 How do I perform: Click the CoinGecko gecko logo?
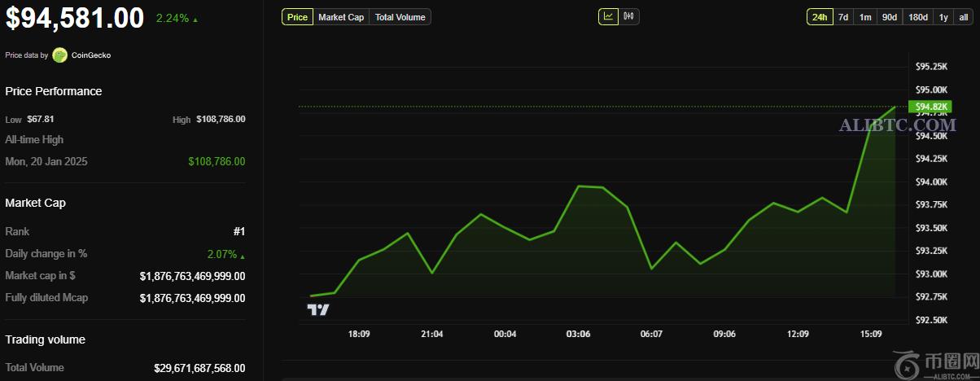click(59, 55)
